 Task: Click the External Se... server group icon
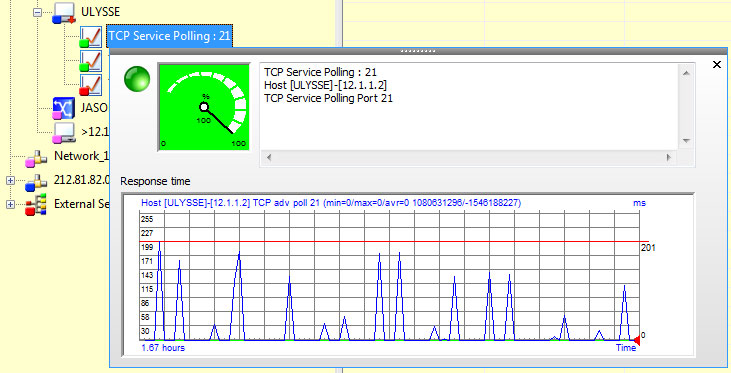36,205
